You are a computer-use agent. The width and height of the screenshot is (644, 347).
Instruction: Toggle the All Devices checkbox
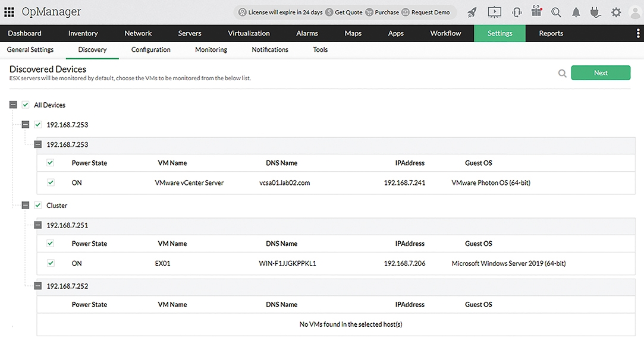26,105
